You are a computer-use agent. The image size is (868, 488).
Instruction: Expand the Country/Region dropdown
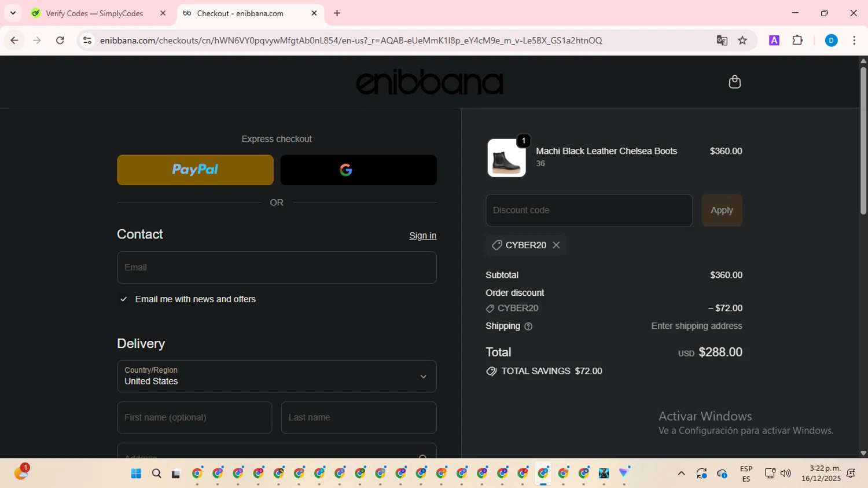277,376
